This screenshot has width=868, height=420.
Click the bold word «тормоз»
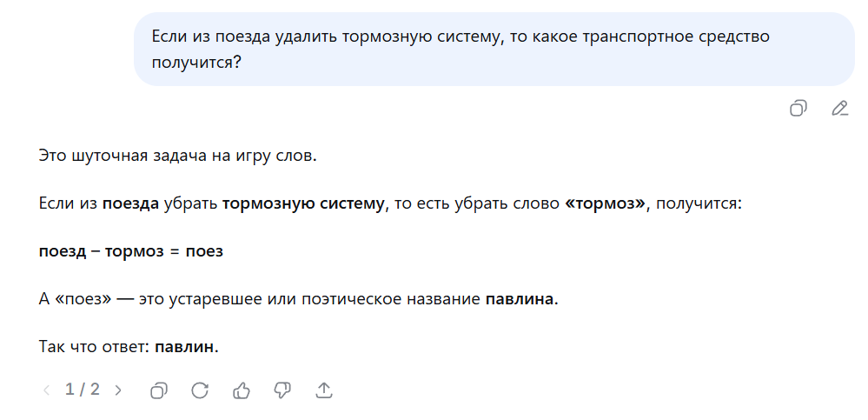click(x=606, y=204)
